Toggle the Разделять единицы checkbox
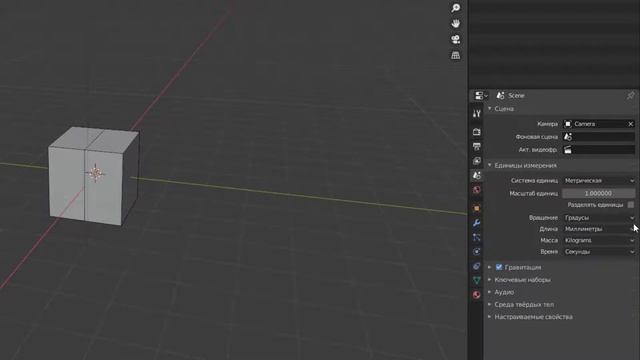 631,204
